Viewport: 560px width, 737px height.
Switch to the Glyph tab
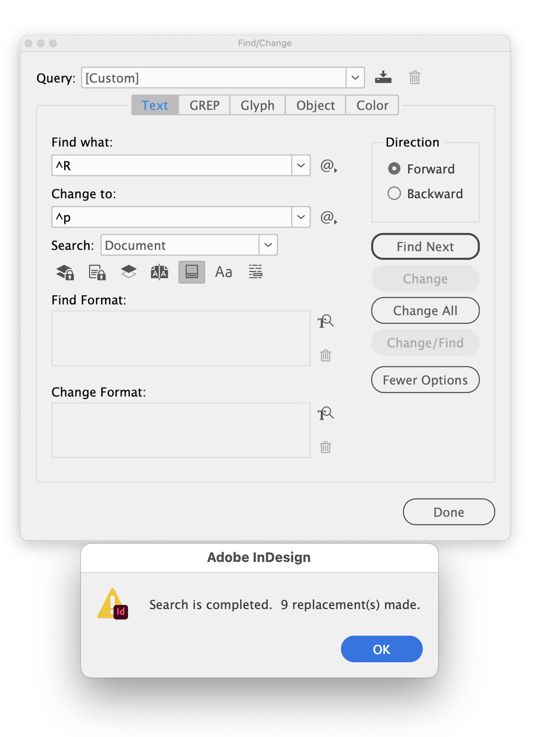(x=257, y=105)
